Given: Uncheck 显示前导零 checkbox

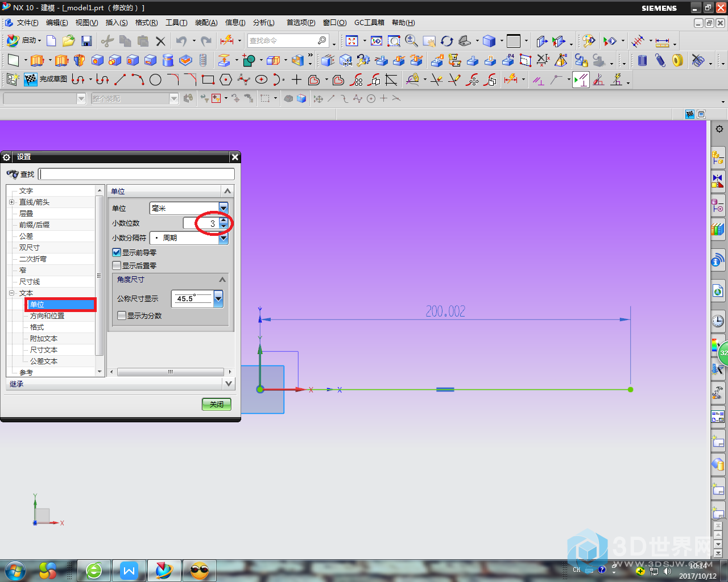Looking at the screenshot, I should tap(117, 252).
